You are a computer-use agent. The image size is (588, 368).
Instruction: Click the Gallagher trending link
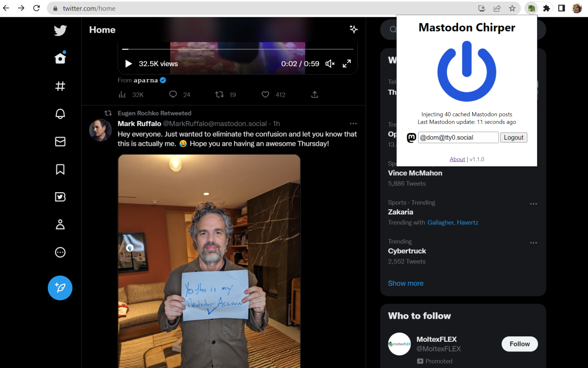(441, 223)
